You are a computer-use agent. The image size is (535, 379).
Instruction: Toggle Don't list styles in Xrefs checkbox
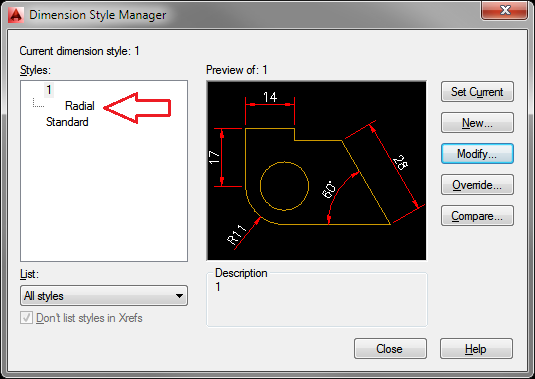[26, 318]
